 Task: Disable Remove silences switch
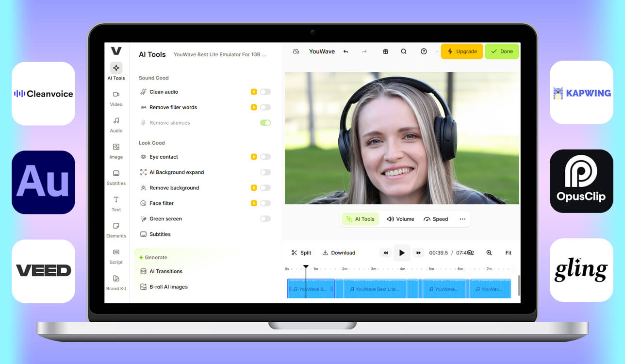(265, 123)
